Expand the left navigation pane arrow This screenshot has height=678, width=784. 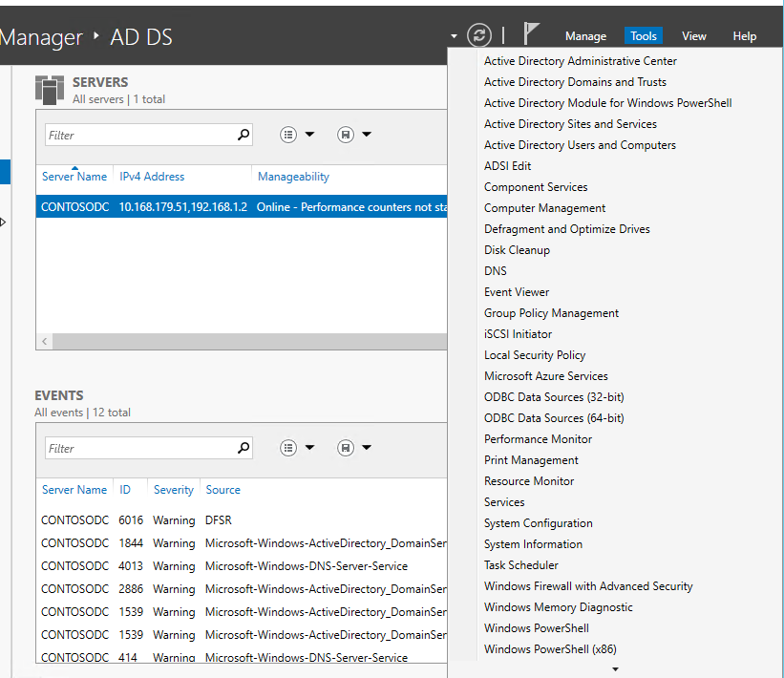[x=3, y=222]
